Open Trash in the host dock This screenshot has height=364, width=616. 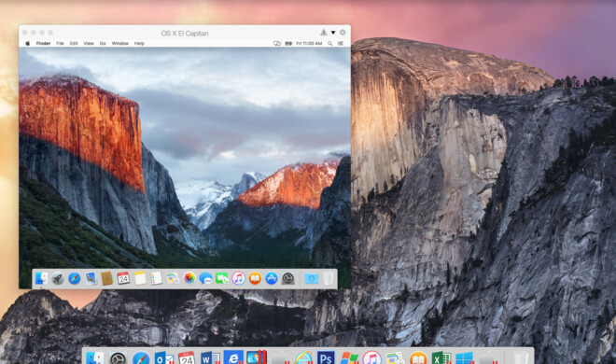[x=522, y=358]
